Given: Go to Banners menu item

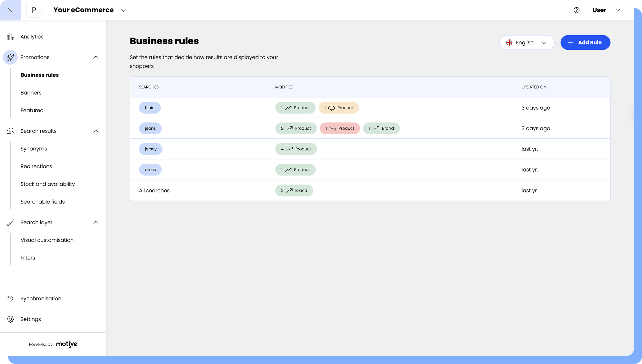Looking at the screenshot, I should [x=31, y=93].
